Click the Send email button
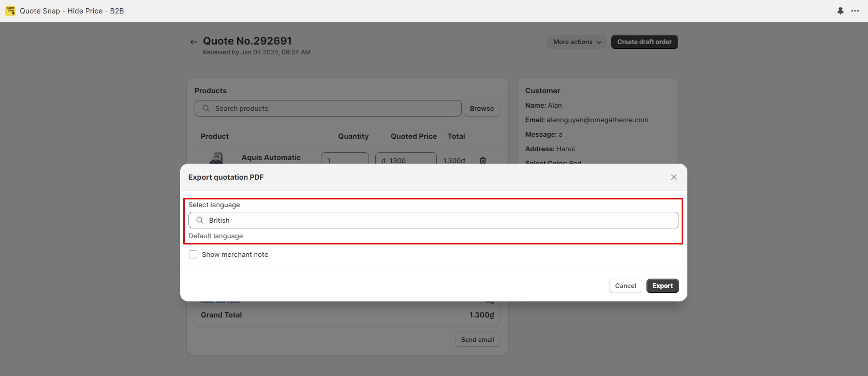Viewport: 868px width, 376px height. click(x=477, y=340)
